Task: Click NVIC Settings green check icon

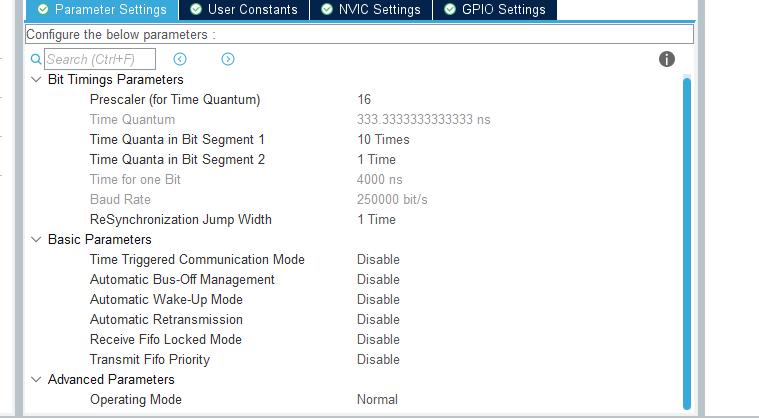Action: tap(323, 10)
